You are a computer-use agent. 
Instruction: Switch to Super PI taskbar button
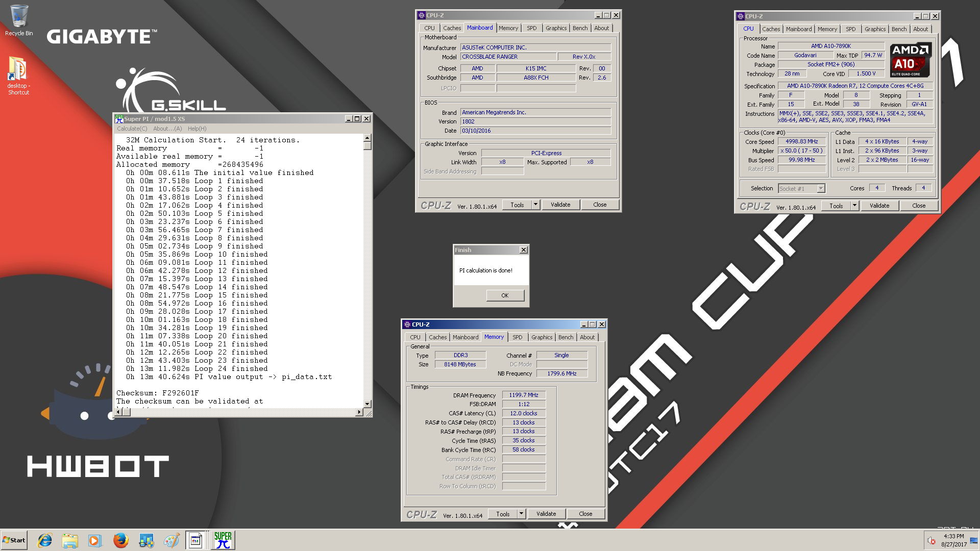[223, 540]
